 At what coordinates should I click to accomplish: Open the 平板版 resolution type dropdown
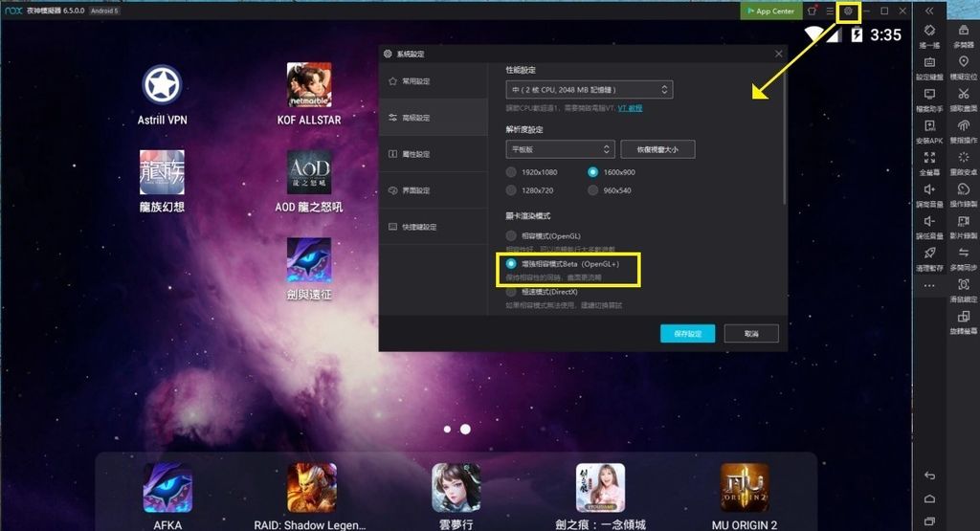click(560, 149)
